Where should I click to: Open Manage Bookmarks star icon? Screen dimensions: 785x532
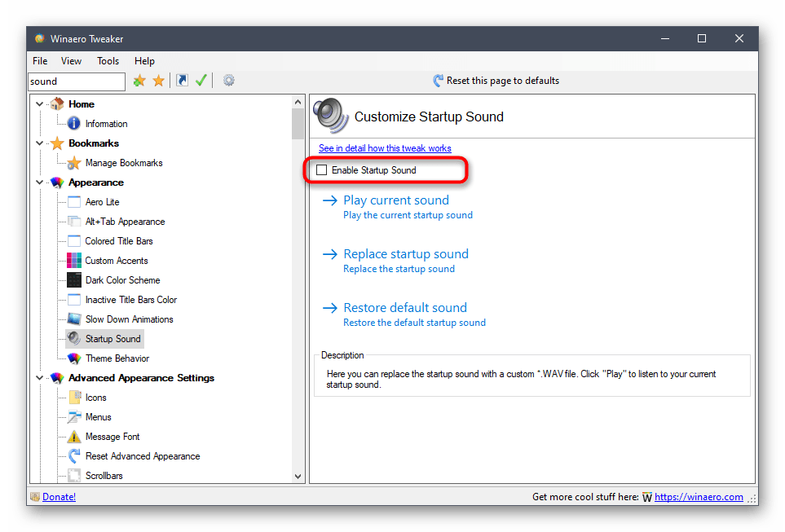coord(74,163)
